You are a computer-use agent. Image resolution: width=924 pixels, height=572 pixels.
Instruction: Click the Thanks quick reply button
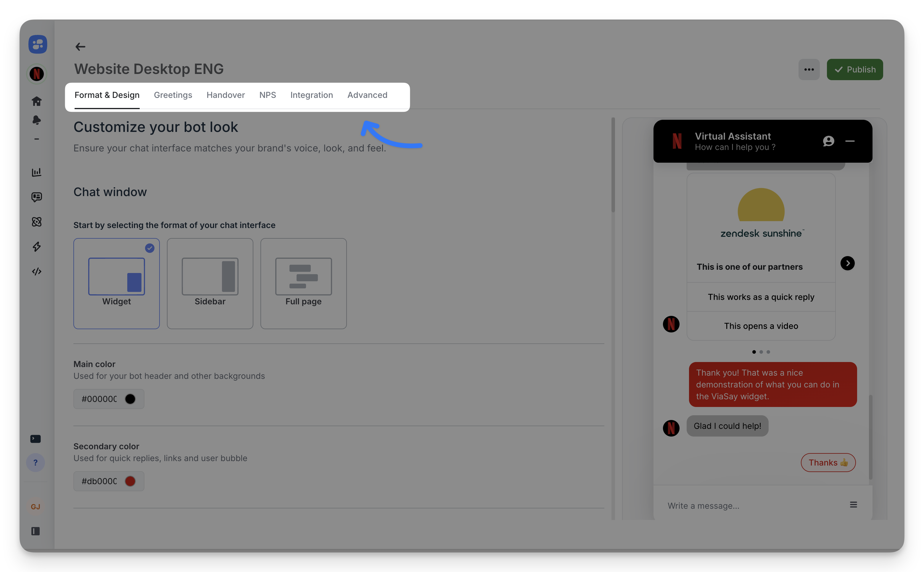click(x=828, y=462)
